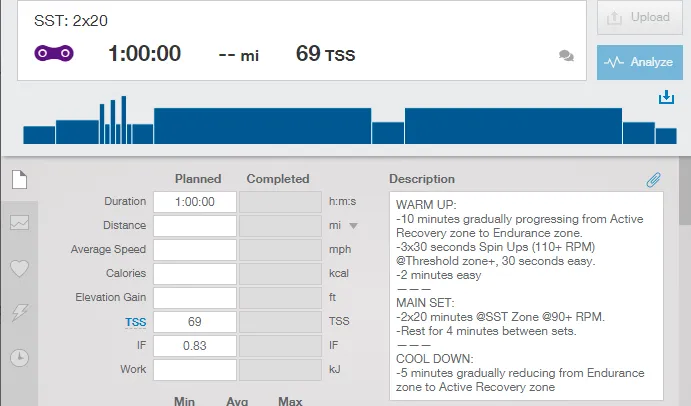Click the paperclip attachment icon
The width and height of the screenshot is (691, 406).
pyautogui.click(x=654, y=179)
